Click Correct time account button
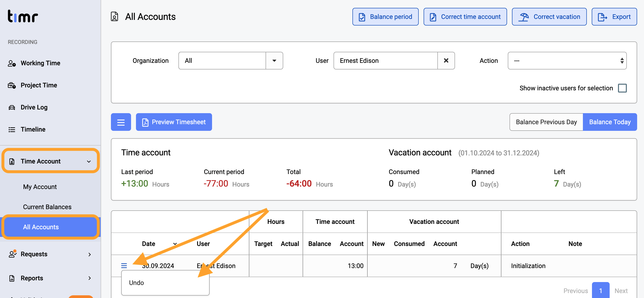This screenshot has height=298, width=644. pyautogui.click(x=465, y=17)
